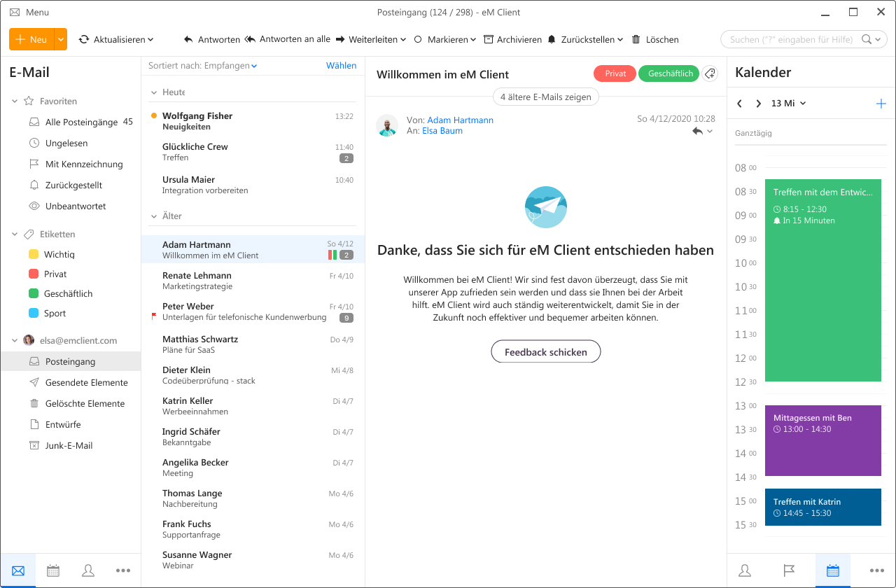Switch to the Mail view tab
The width and height of the screenshot is (896, 588).
pyautogui.click(x=18, y=570)
